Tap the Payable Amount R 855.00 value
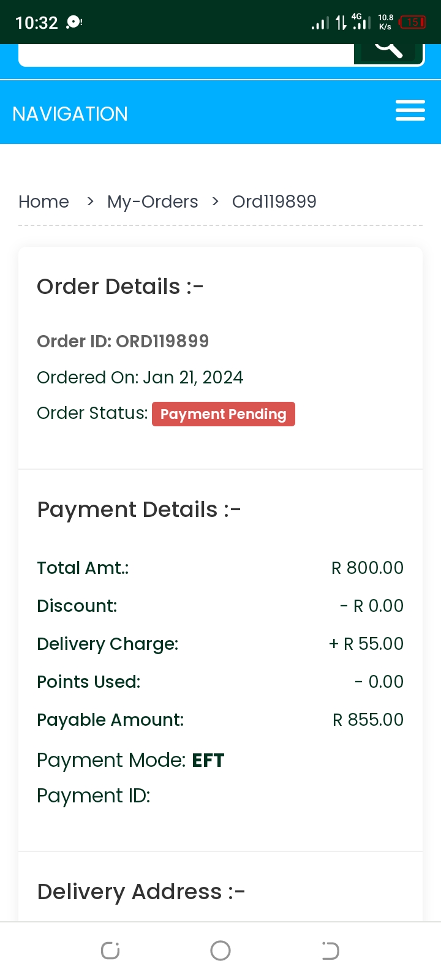 (x=367, y=720)
